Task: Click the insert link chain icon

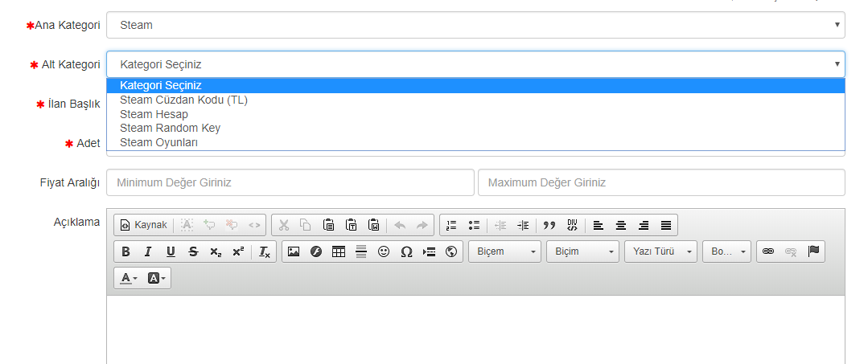Action: pos(767,252)
